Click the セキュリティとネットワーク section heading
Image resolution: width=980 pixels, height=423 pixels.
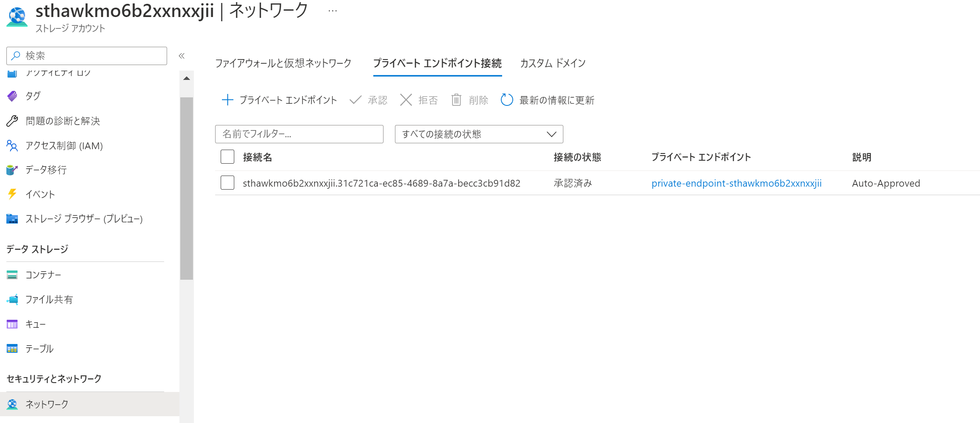54,379
